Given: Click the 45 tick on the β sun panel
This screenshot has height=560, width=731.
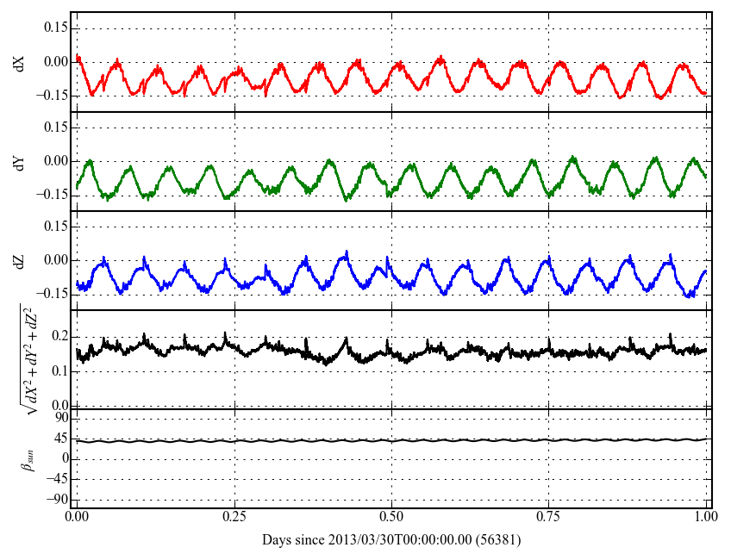Looking at the screenshot, I should click(x=60, y=439).
